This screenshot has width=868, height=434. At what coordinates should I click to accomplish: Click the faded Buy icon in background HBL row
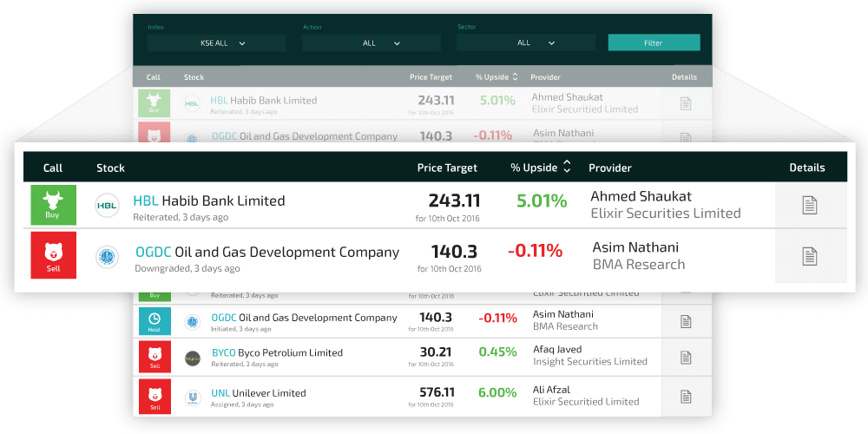pos(154,103)
